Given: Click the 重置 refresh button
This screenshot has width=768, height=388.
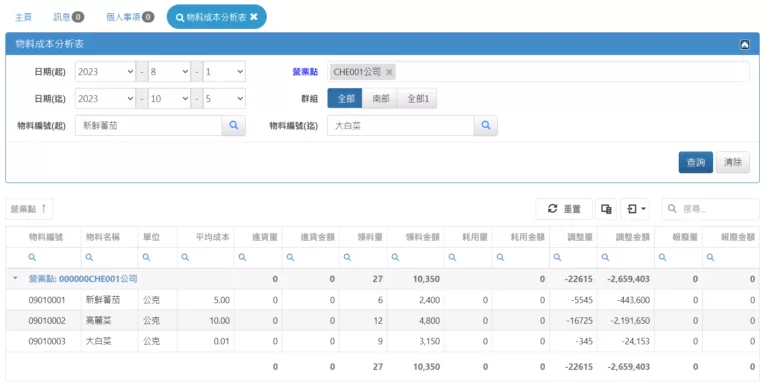Looking at the screenshot, I should tap(564, 209).
